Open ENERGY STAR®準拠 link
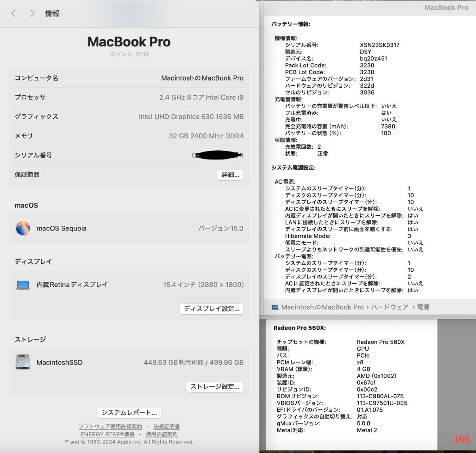Image resolution: width=476 pixels, height=453 pixels. [107, 434]
